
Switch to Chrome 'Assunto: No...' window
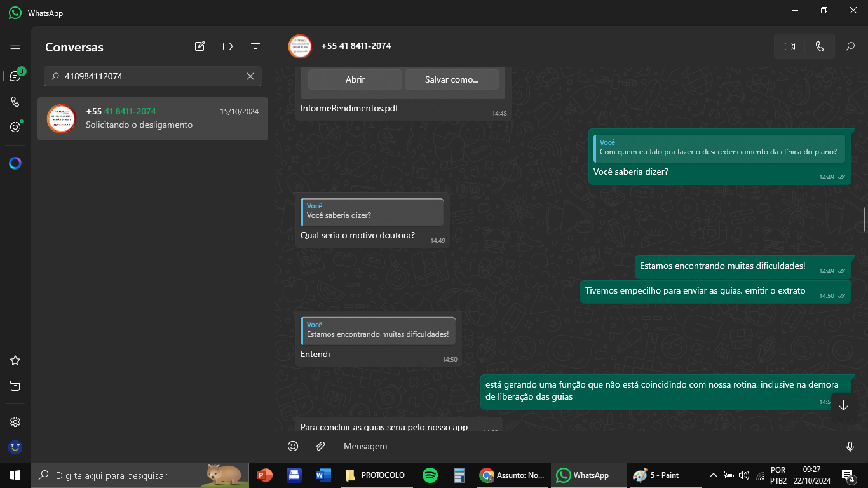[x=512, y=475]
